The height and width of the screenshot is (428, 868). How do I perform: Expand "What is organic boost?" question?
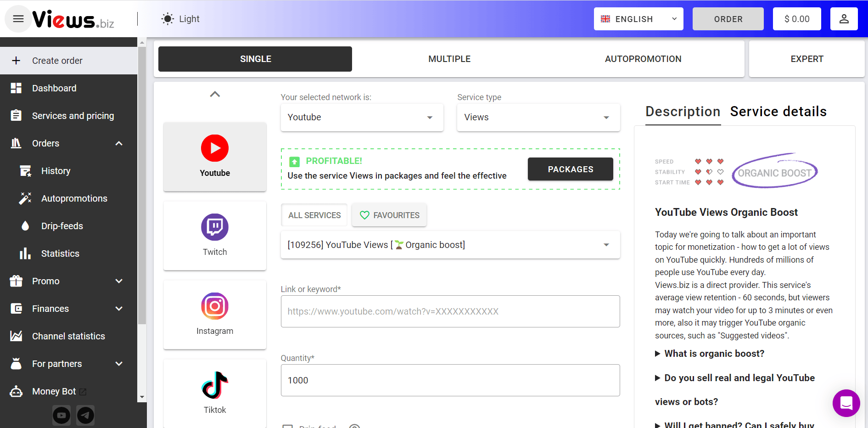714,354
